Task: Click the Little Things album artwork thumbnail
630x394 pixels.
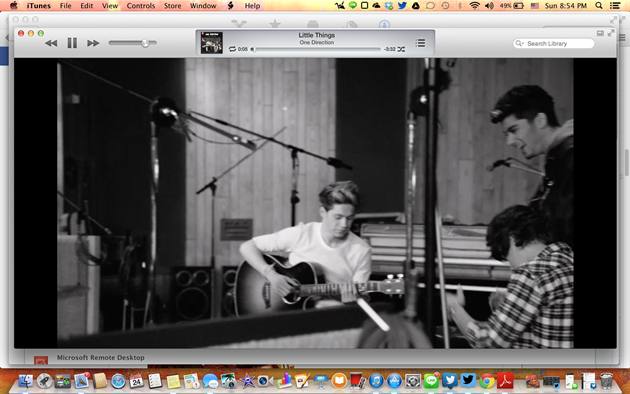Action: [x=212, y=43]
